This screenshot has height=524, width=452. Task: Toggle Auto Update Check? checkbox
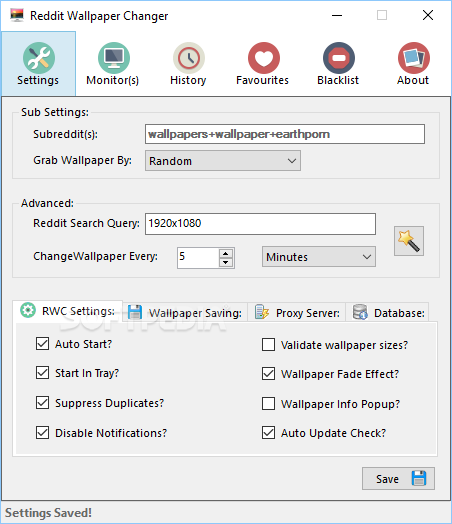(269, 432)
